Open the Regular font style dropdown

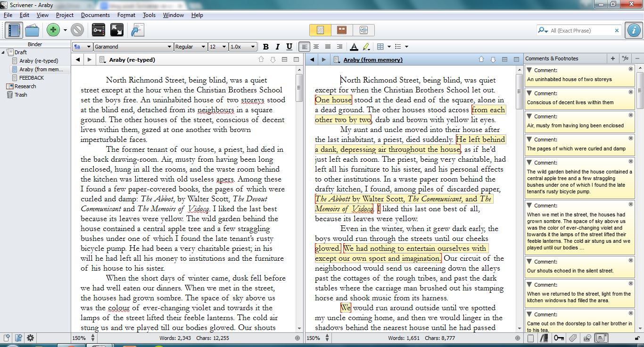click(190, 47)
